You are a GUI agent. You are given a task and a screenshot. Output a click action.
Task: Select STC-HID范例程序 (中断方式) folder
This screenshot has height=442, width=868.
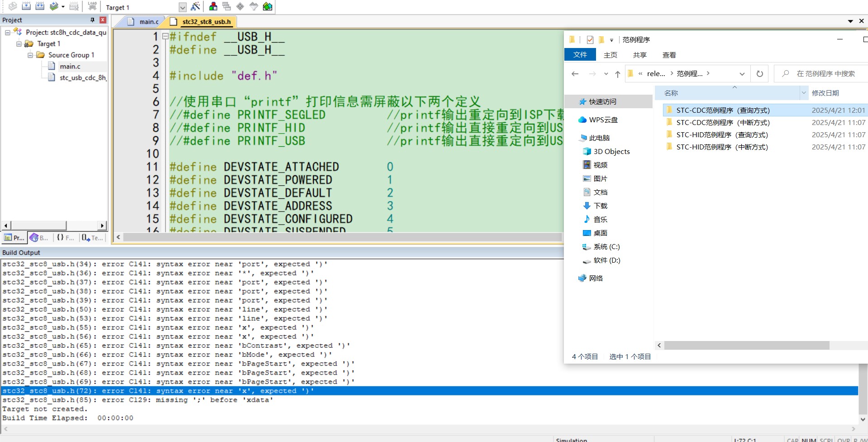pos(722,147)
